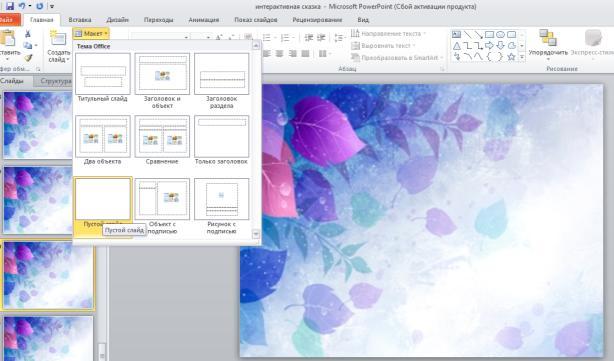The height and width of the screenshot is (361, 614).
Task: Open the Показ слайдов ribbon tab
Action: [x=256, y=20]
